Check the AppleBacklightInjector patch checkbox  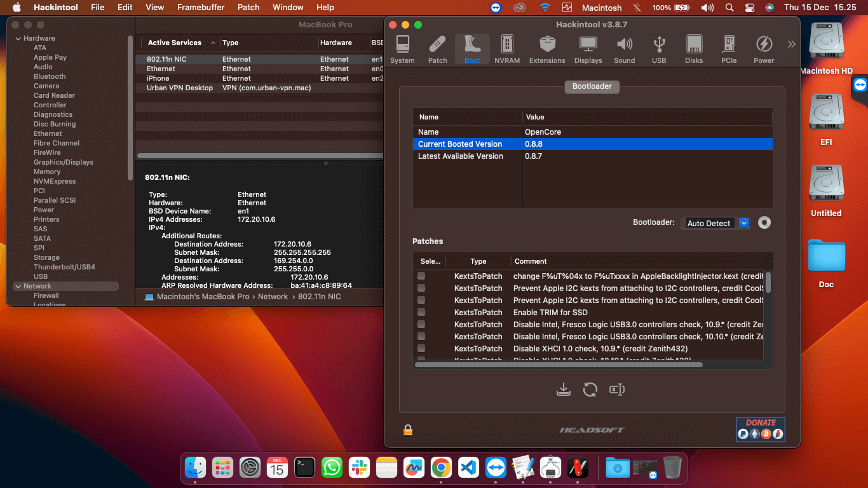(421, 276)
